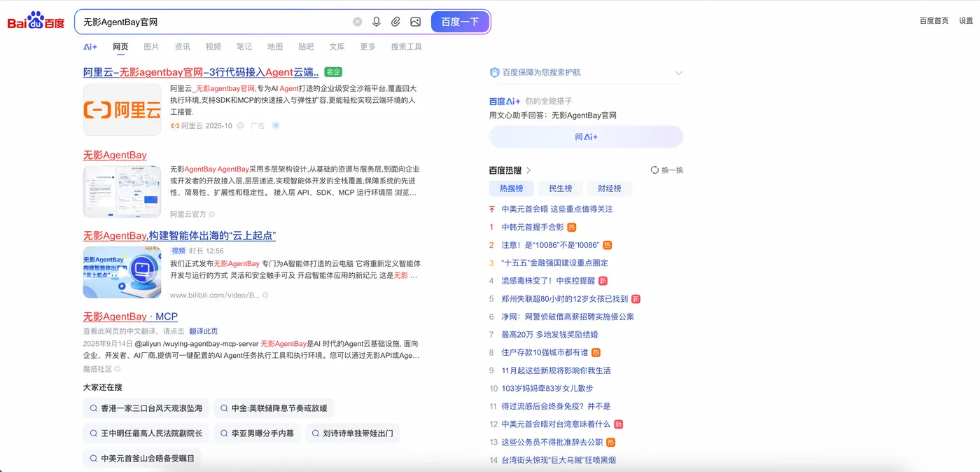Open the 无影AgentBay · MCP result
This screenshot has width=980, height=472.
coord(130,317)
